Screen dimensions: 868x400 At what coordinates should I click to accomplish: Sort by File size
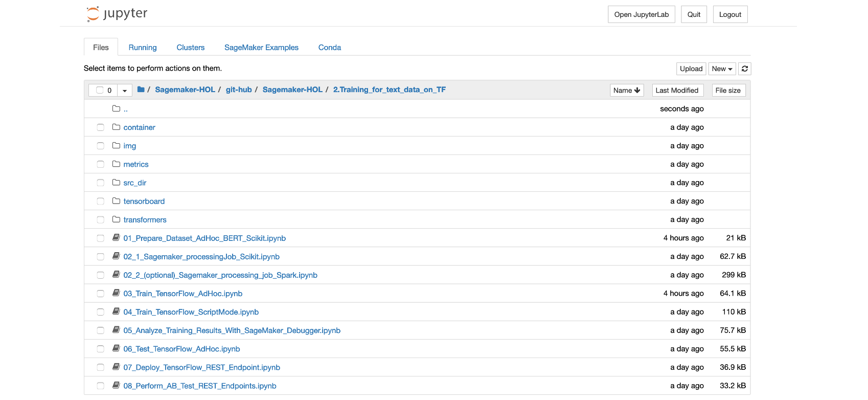728,90
